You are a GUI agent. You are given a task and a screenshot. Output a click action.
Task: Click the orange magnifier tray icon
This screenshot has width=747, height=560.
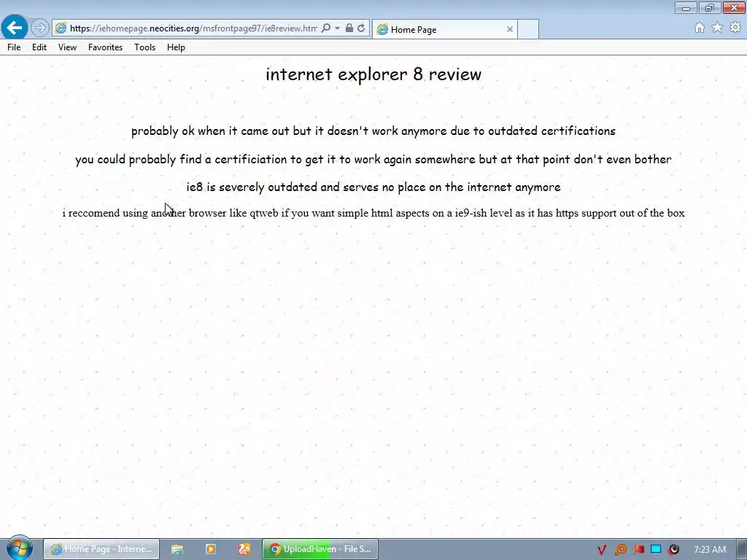(620, 550)
